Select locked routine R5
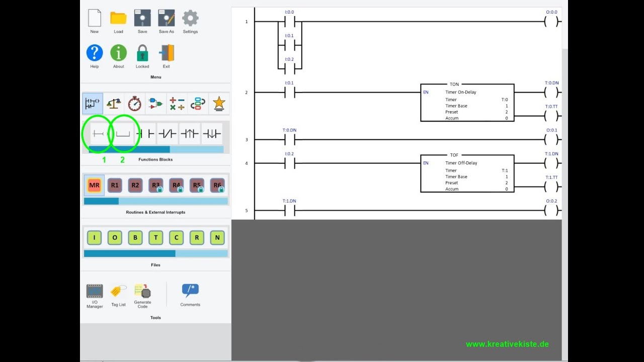 (x=197, y=185)
